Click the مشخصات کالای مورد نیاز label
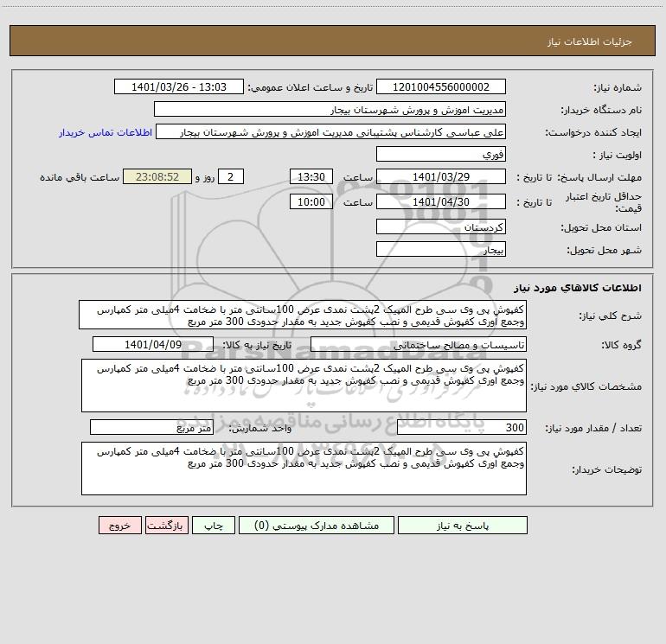Screen dimensions: 666x644 [x=586, y=386]
